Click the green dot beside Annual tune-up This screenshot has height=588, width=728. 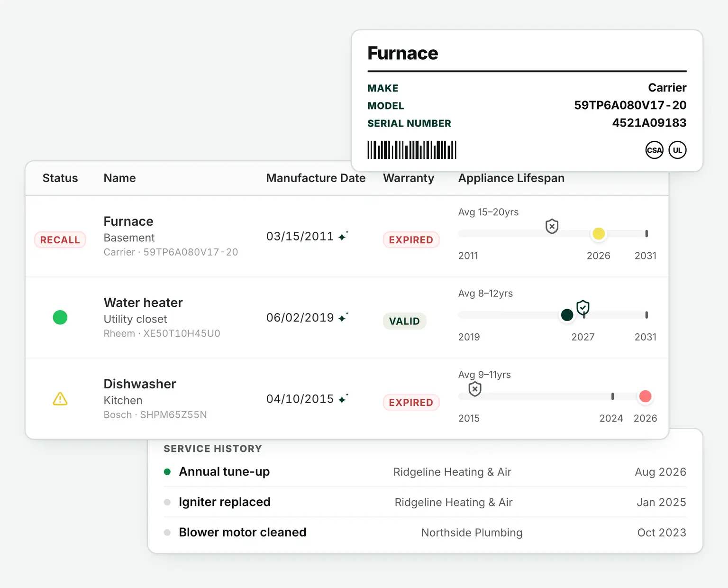(167, 472)
